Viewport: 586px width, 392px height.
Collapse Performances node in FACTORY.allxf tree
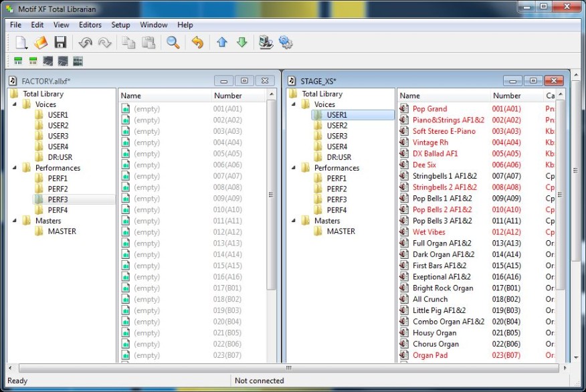point(15,168)
